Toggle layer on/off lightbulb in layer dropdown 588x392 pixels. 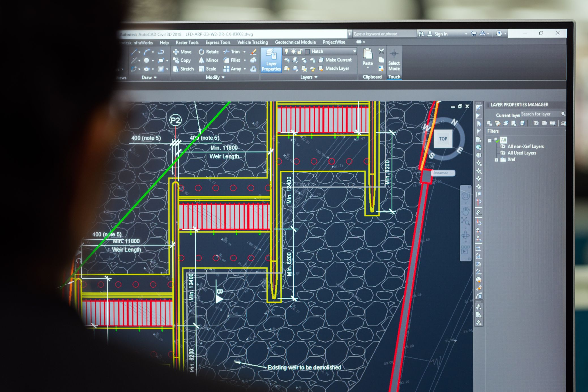point(286,51)
